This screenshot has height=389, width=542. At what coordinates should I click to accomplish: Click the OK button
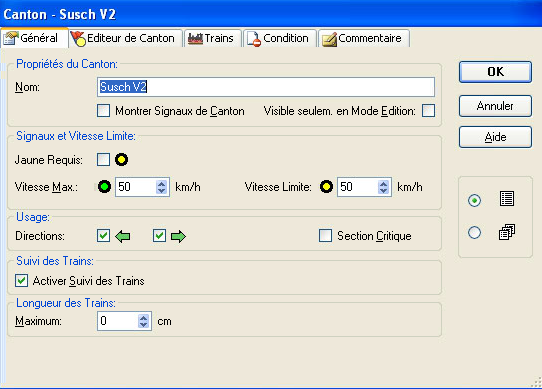495,72
